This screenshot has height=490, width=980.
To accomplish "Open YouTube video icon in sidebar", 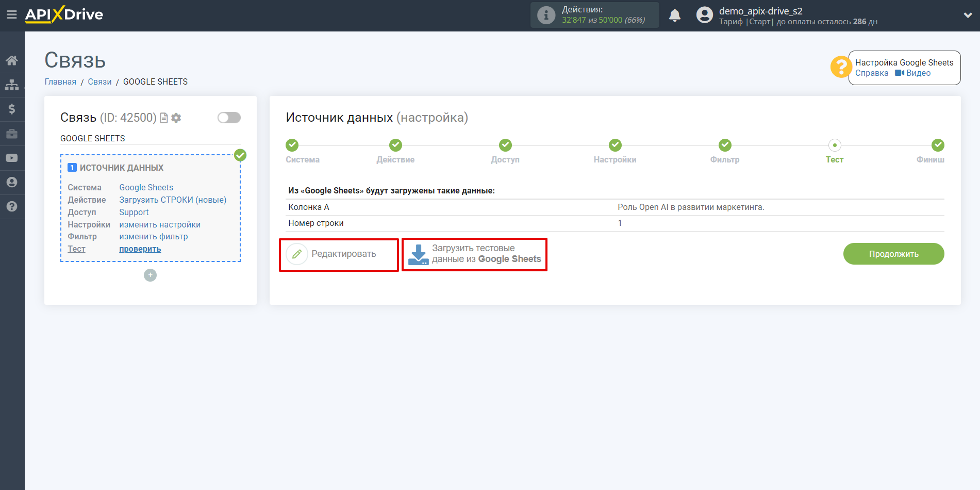I will (x=12, y=158).
